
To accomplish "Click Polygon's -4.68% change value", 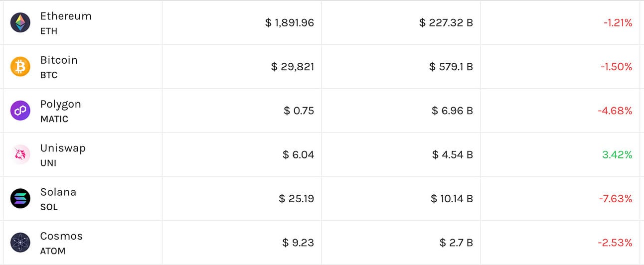I will click(615, 111).
